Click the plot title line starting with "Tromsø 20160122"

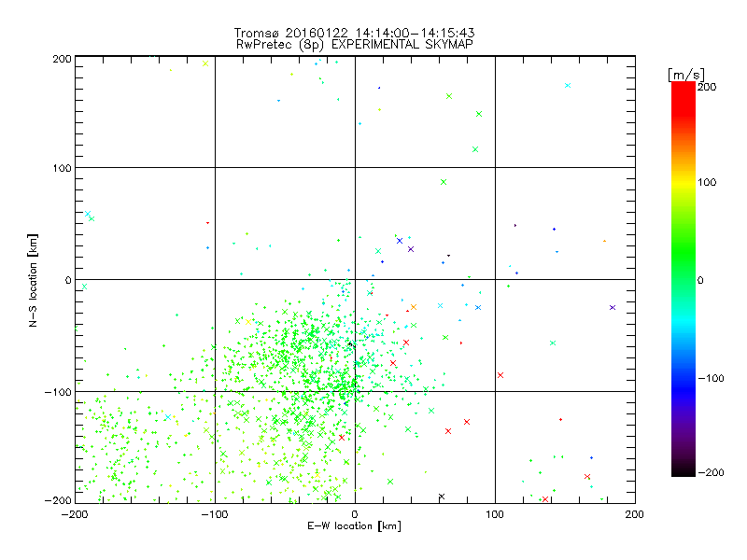354,33
